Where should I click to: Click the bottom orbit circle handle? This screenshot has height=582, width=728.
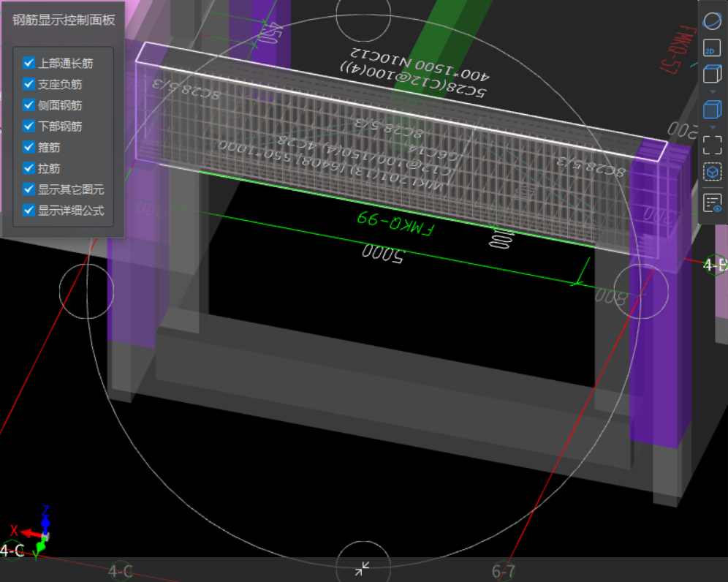pos(363,567)
